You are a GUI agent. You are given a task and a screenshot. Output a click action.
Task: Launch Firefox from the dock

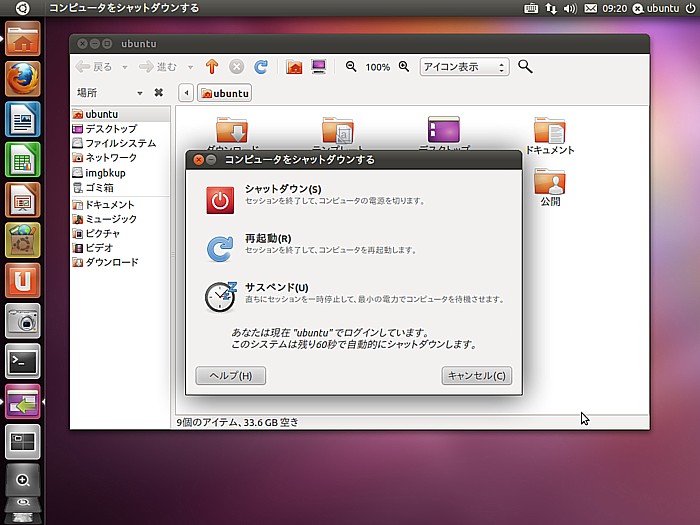[23, 79]
